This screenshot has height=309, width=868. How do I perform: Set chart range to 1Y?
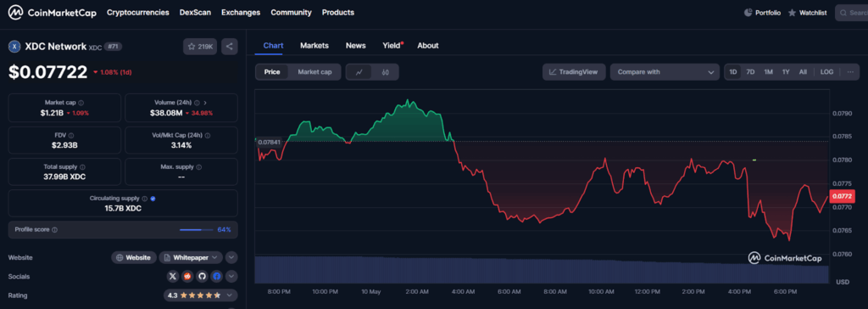(786, 72)
